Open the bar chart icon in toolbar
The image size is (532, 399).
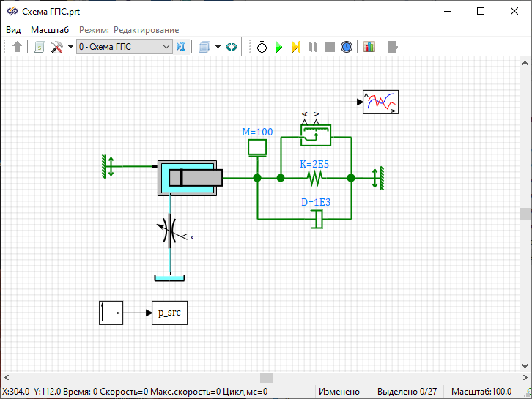click(x=369, y=47)
